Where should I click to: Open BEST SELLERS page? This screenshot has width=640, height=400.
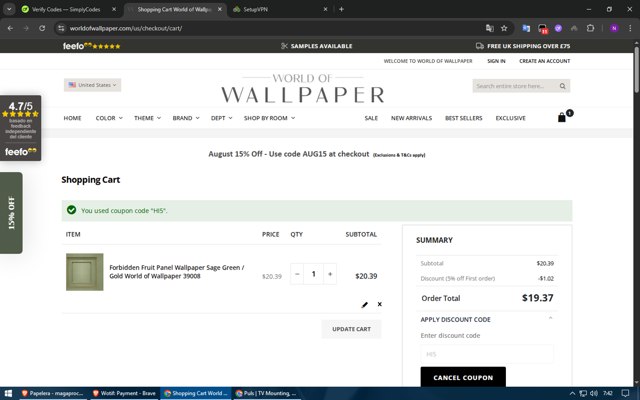pyautogui.click(x=464, y=118)
